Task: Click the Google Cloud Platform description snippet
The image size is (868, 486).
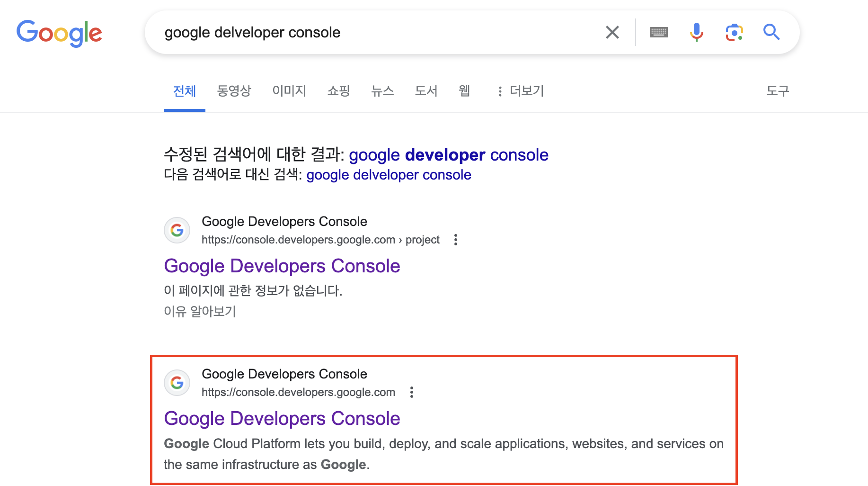Action: [x=443, y=454]
